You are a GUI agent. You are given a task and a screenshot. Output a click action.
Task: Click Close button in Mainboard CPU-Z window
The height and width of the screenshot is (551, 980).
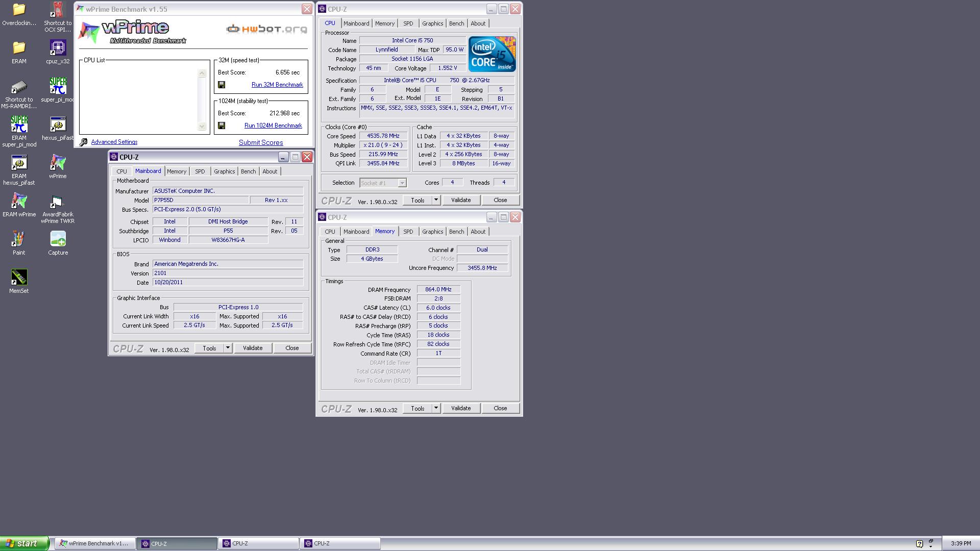[x=292, y=348]
